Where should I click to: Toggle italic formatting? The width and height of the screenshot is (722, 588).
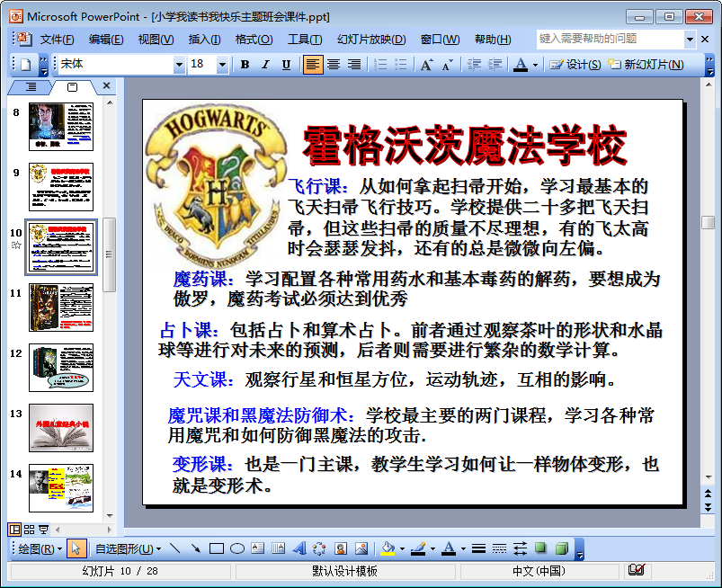click(x=265, y=65)
